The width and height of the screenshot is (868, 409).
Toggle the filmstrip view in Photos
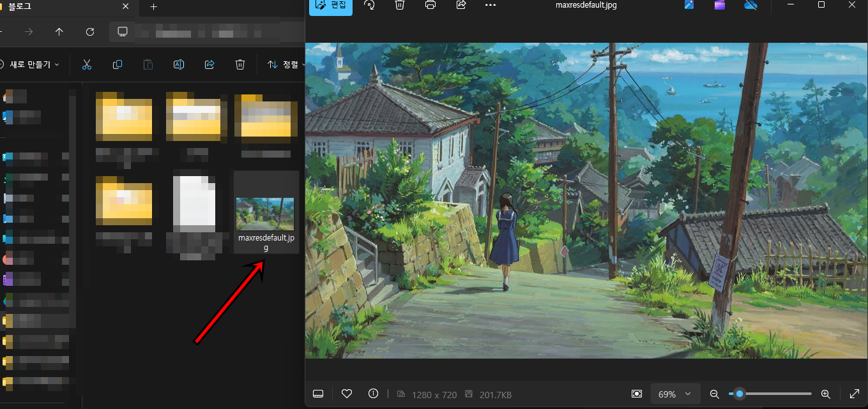[319, 394]
